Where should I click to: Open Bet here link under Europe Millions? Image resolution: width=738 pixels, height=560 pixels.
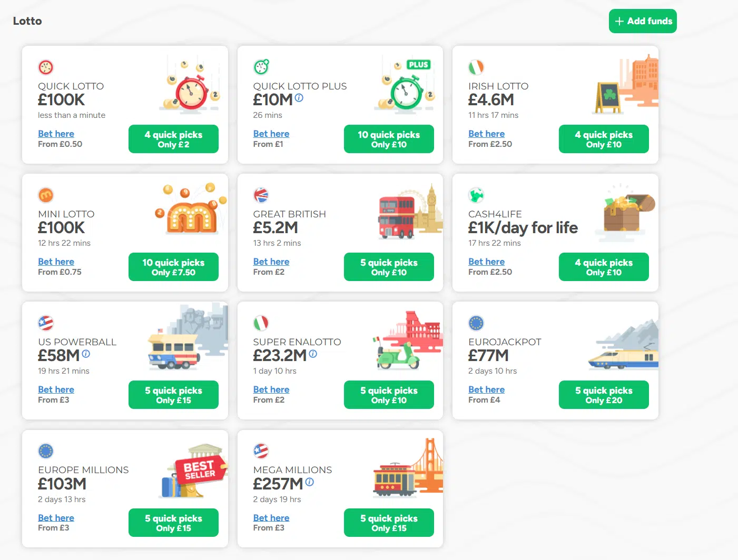click(56, 518)
